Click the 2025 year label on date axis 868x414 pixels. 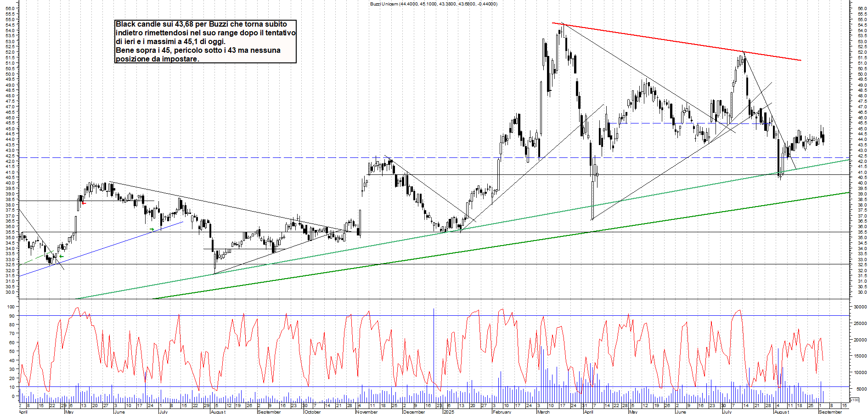pos(449,412)
